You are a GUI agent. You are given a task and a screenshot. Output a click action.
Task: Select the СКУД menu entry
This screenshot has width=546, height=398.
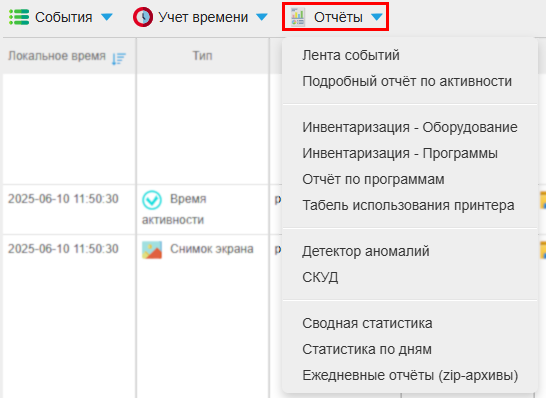pyautogui.click(x=320, y=278)
